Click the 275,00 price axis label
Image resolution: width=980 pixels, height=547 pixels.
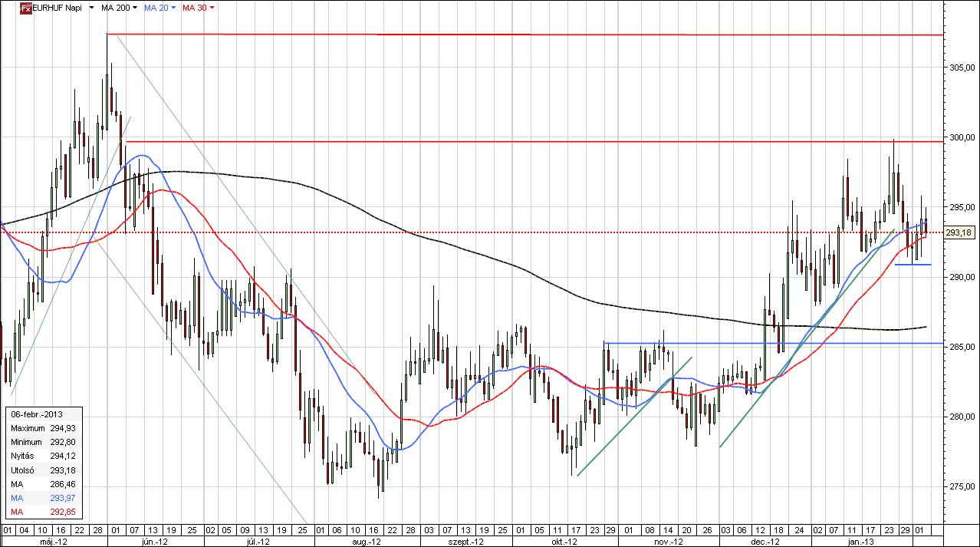pos(962,486)
